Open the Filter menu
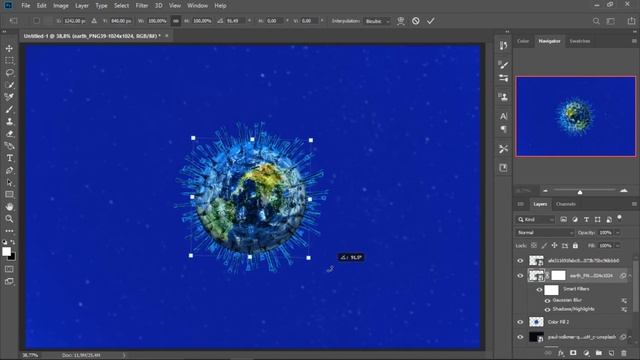 click(x=142, y=6)
